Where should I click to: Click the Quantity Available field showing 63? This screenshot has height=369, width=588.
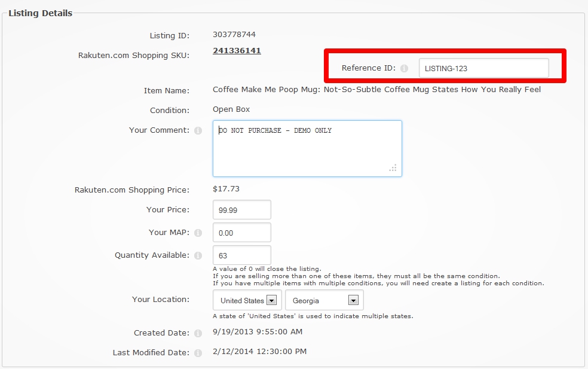(242, 255)
